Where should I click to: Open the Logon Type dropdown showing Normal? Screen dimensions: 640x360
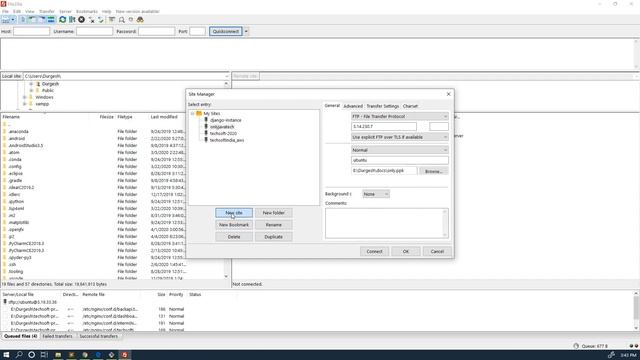[400, 150]
